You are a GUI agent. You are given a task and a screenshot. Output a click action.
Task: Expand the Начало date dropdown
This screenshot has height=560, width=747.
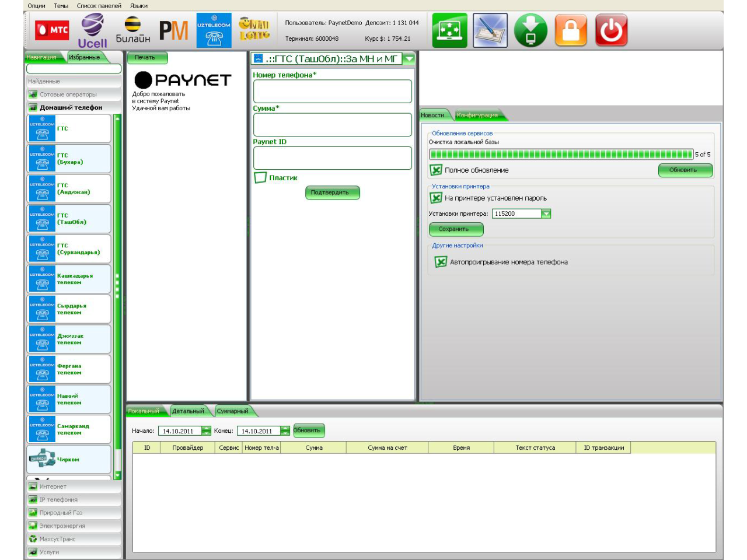coord(206,431)
